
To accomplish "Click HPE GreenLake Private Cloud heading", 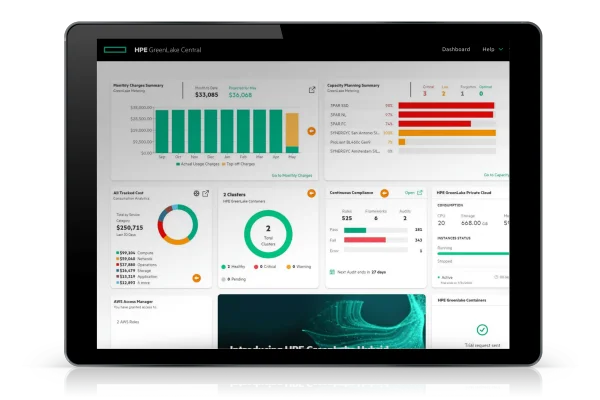I will (464, 193).
